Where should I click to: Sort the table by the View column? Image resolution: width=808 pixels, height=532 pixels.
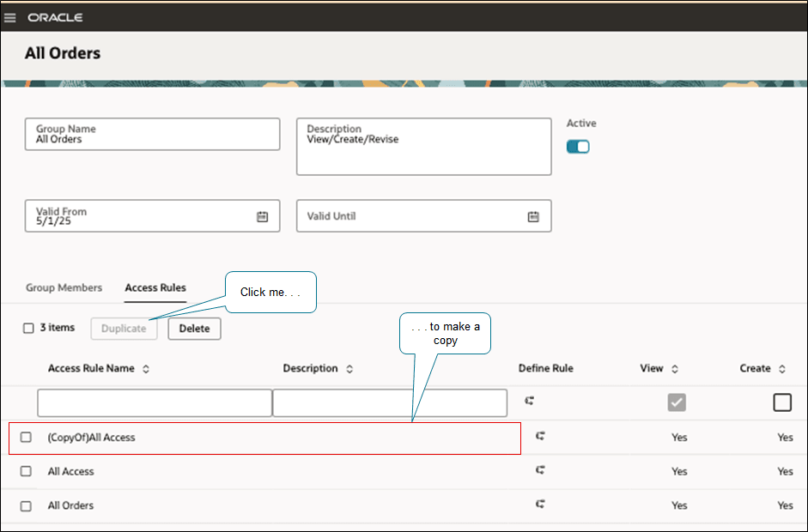[x=676, y=368]
